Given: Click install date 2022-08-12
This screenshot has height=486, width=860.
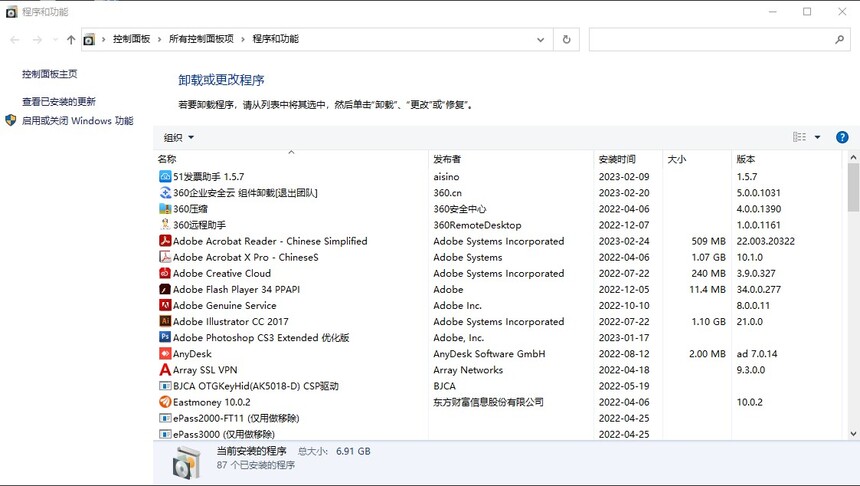Looking at the screenshot, I should pyautogui.click(x=624, y=354).
